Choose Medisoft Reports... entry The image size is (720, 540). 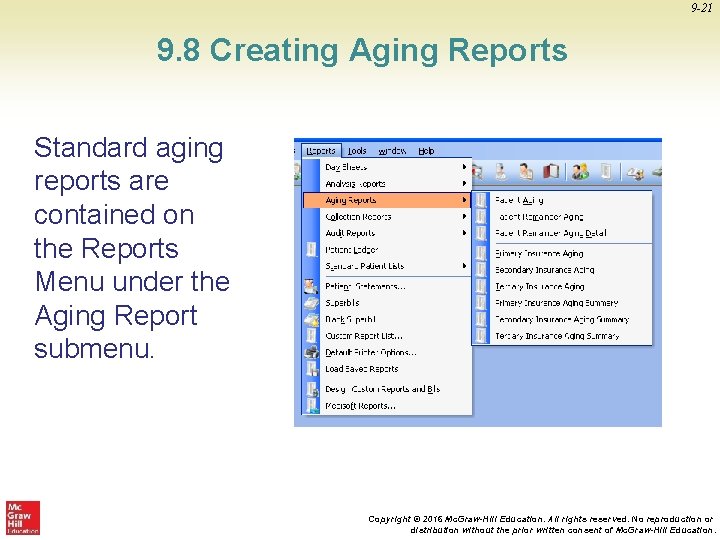point(387,405)
